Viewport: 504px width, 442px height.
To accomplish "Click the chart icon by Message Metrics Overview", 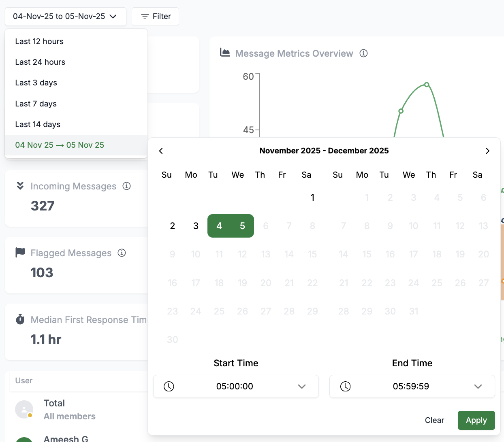I will click(225, 53).
